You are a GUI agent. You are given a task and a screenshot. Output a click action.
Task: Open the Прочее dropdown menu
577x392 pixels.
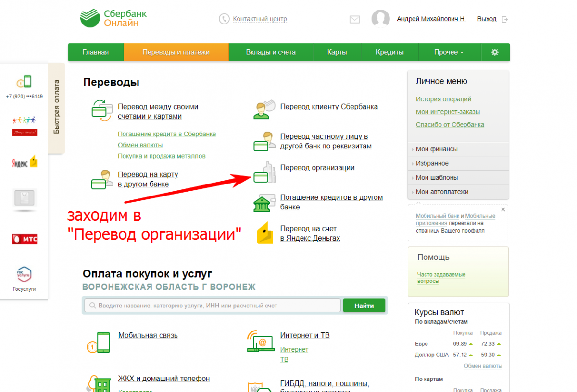click(x=448, y=52)
